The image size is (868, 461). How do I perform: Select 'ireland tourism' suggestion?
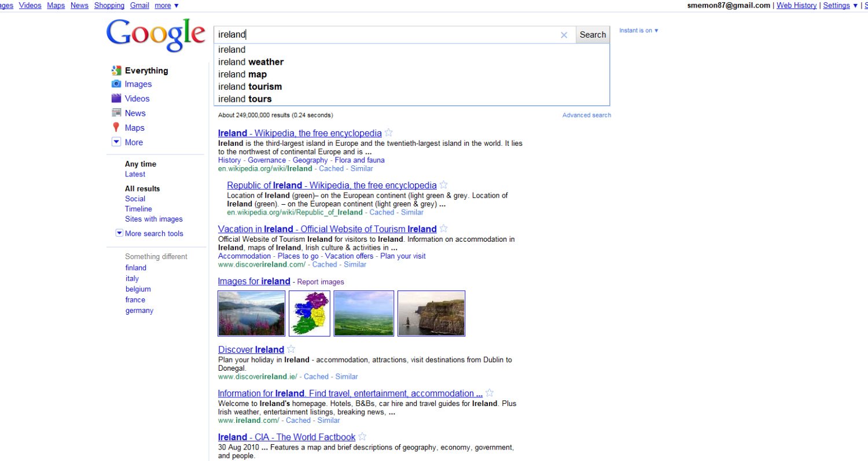pyautogui.click(x=411, y=87)
